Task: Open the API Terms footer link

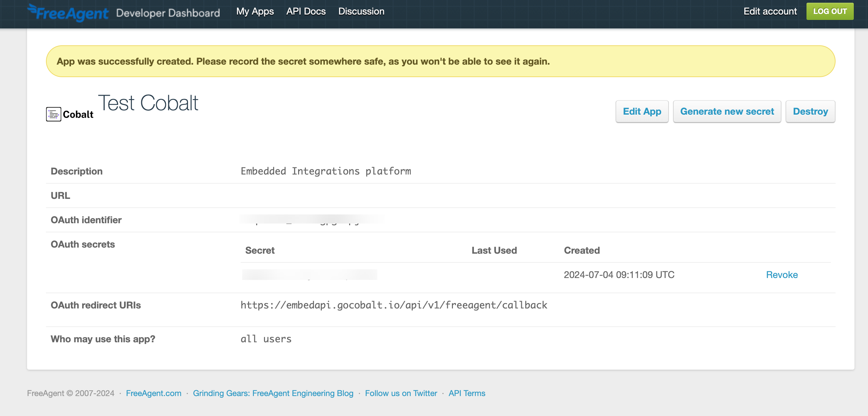Action: click(467, 393)
